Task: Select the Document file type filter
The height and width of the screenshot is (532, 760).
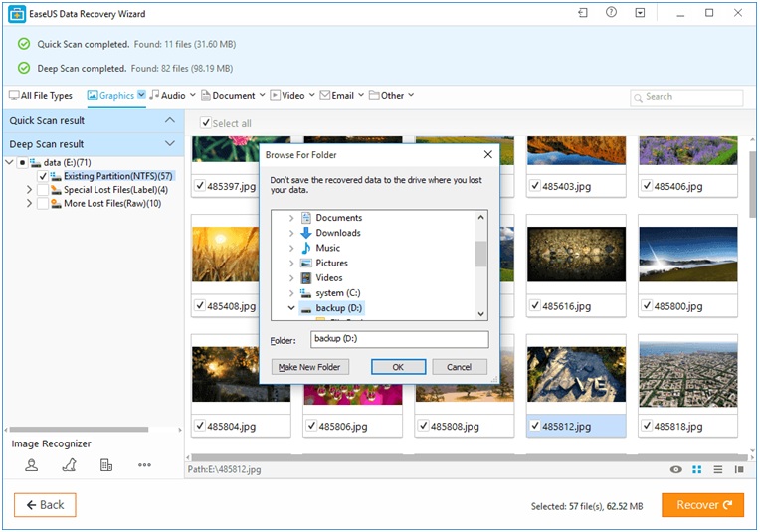Action: [233, 96]
